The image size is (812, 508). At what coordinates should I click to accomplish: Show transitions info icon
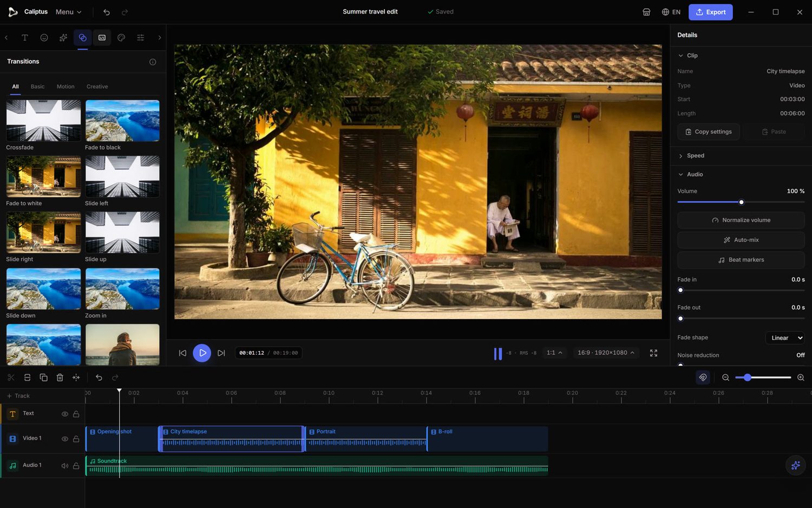(x=153, y=62)
